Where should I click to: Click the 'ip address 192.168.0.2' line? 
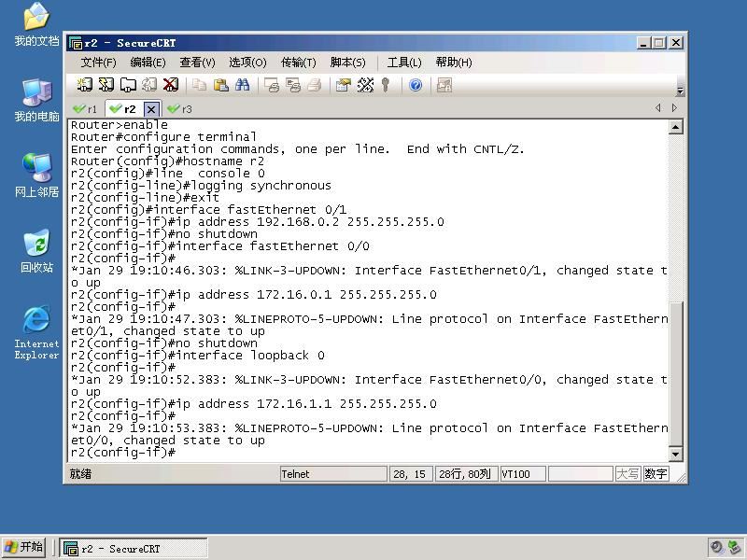click(258, 222)
